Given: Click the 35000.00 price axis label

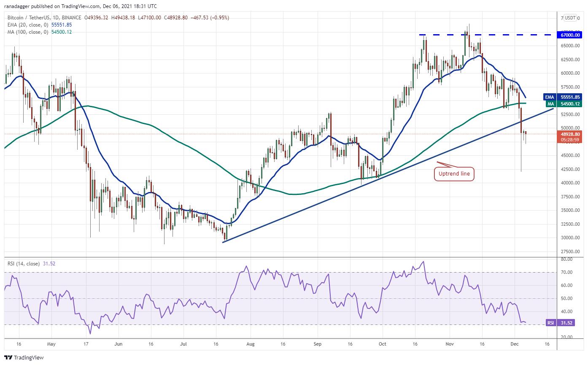Looking at the screenshot, I should click(570, 210).
